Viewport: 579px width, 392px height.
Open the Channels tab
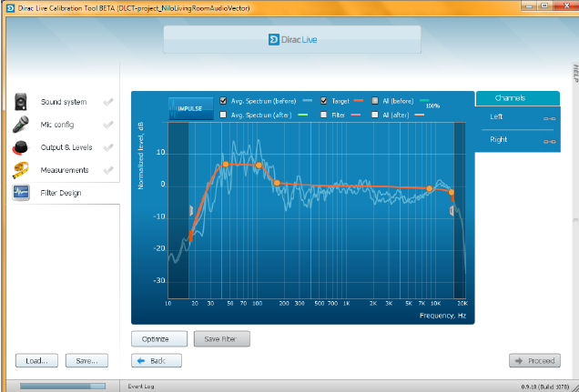(x=517, y=98)
